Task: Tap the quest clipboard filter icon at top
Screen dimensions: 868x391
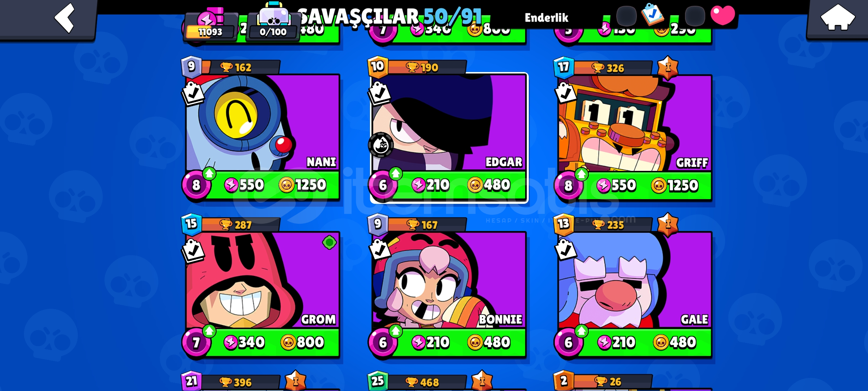Action: click(x=652, y=14)
